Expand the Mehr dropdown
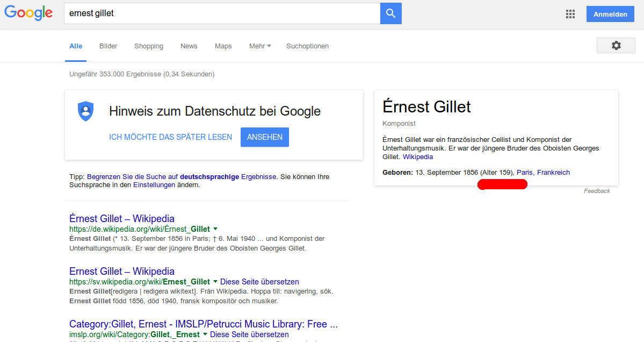The width and height of the screenshot is (644, 342). (260, 46)
